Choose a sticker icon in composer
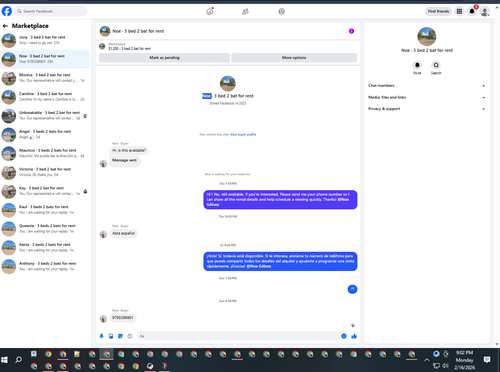The width and height of the screenshot is (500, 372). point(120,336)
